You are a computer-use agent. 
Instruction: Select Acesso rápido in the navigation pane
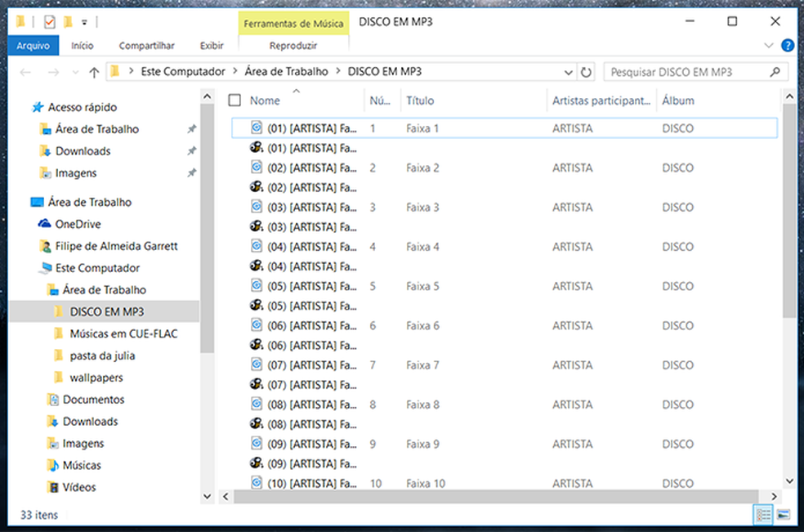click(x=82, y=107)
